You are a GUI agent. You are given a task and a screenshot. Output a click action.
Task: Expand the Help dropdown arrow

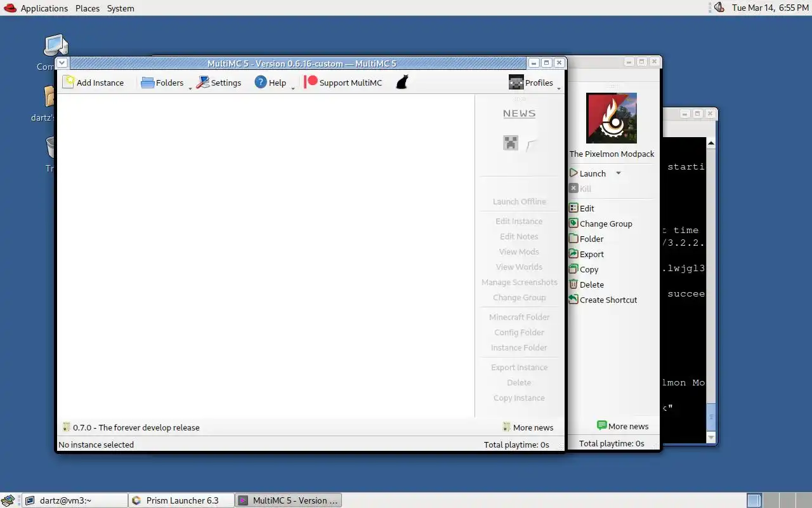293,88
